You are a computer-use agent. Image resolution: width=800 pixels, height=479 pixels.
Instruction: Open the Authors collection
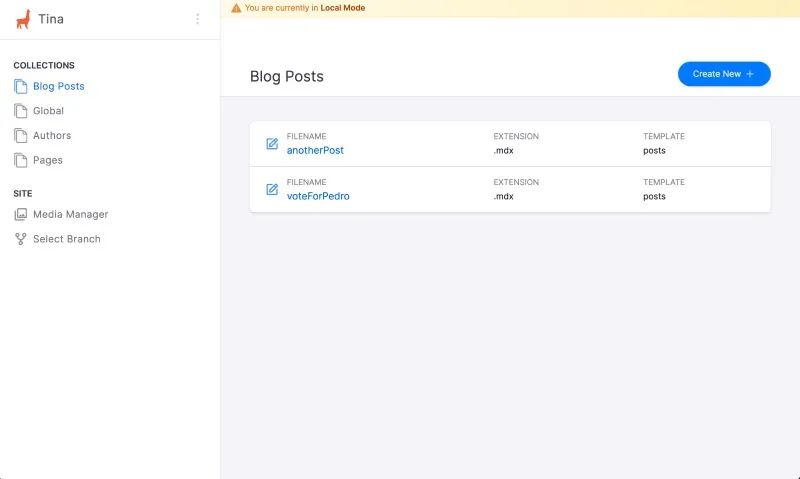pos(52,136)
